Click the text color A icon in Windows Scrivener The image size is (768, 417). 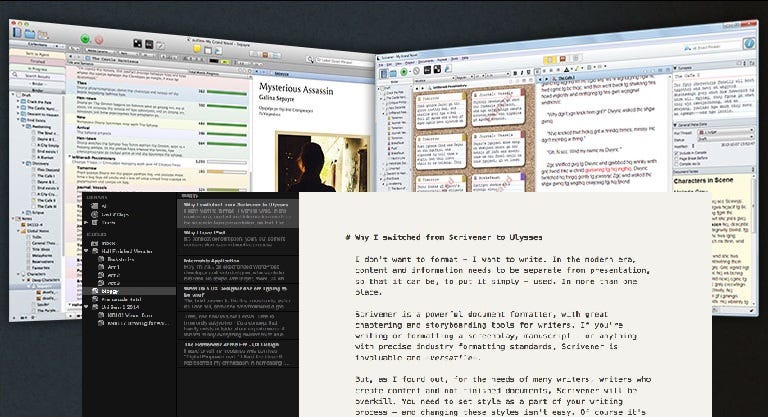coord(566,70)
